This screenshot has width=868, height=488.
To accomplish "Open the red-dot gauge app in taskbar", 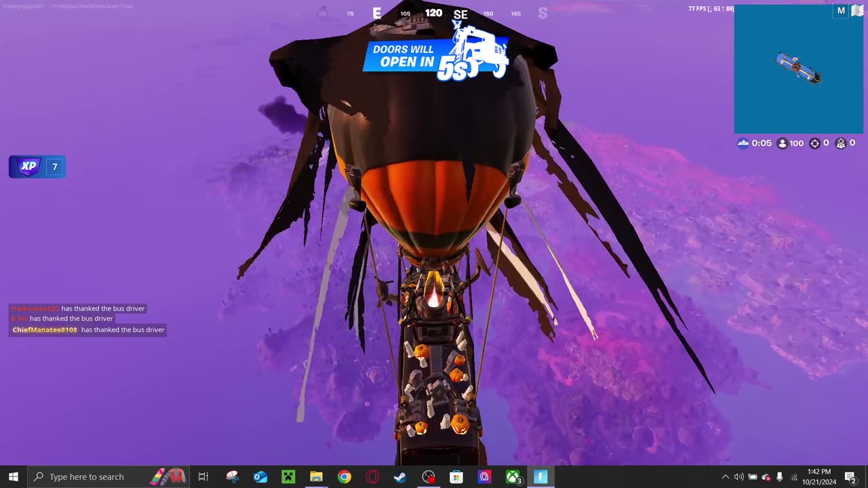I will click(429, 476).
